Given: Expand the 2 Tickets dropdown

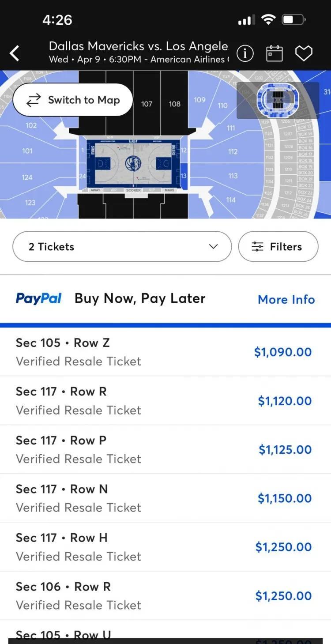Looking at the screenshot, I should [122, 247].
